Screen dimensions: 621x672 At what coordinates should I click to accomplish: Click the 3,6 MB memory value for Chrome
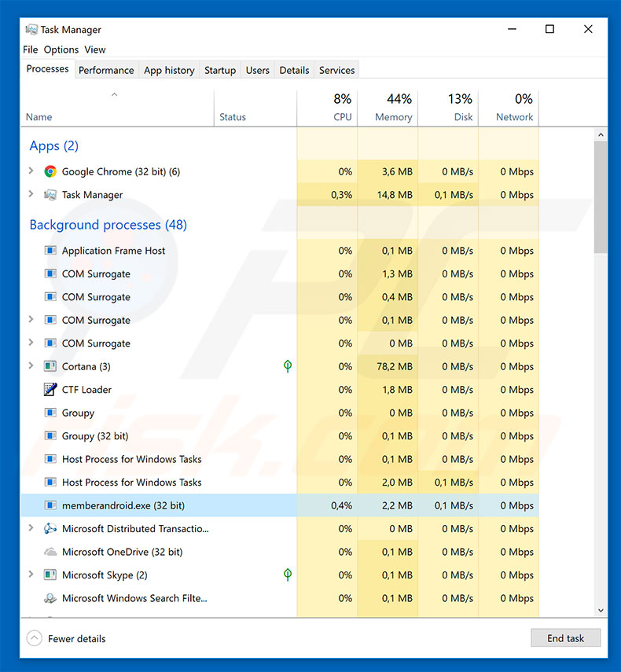point(397,172)
